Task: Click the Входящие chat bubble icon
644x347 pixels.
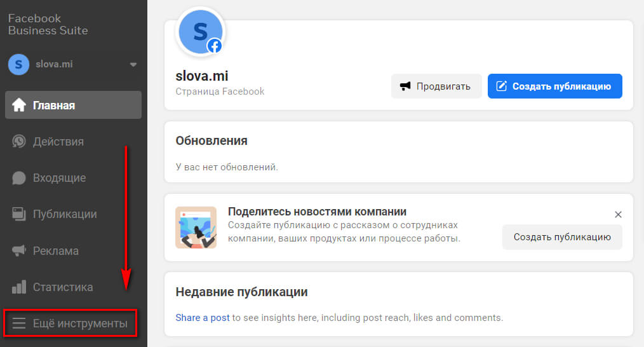Action: pyautogui.click(x=19, y=177)
